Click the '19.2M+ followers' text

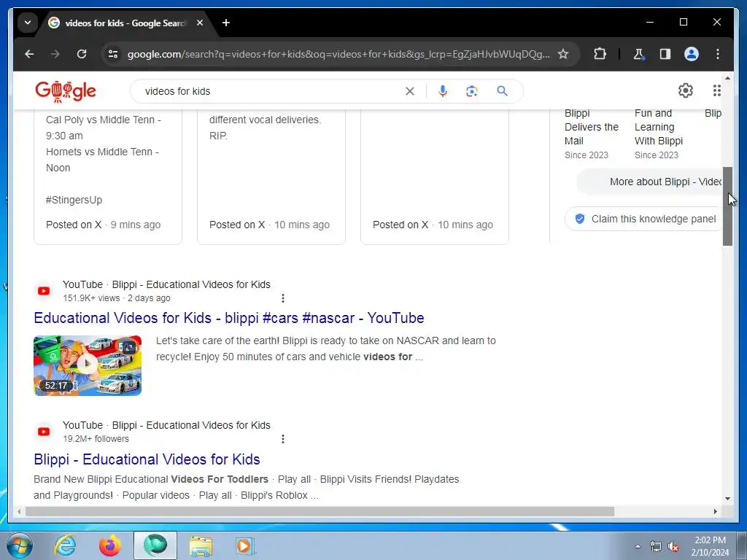point(96,438)
